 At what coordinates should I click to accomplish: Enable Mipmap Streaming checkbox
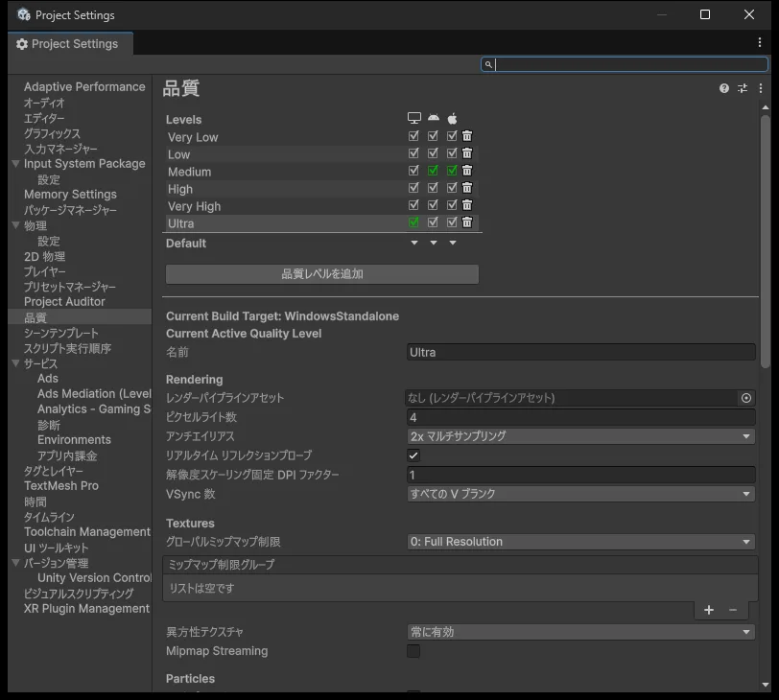coord(413,651)
